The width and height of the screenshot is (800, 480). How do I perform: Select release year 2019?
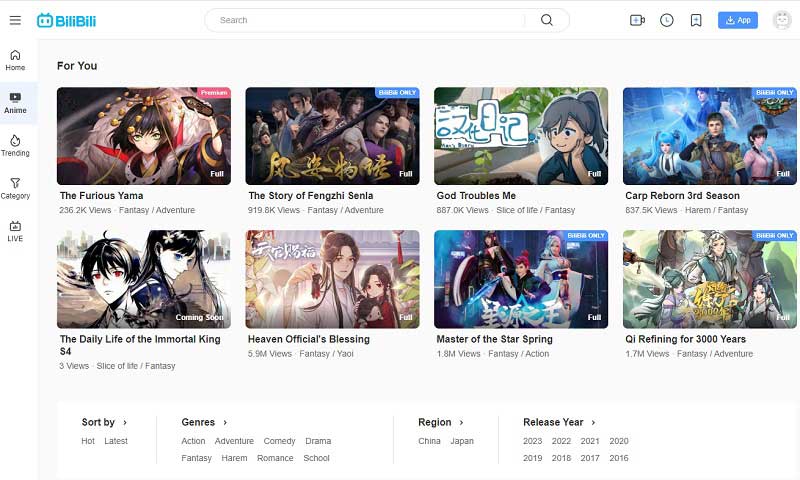pyautogui.click(x=533, y=458)
